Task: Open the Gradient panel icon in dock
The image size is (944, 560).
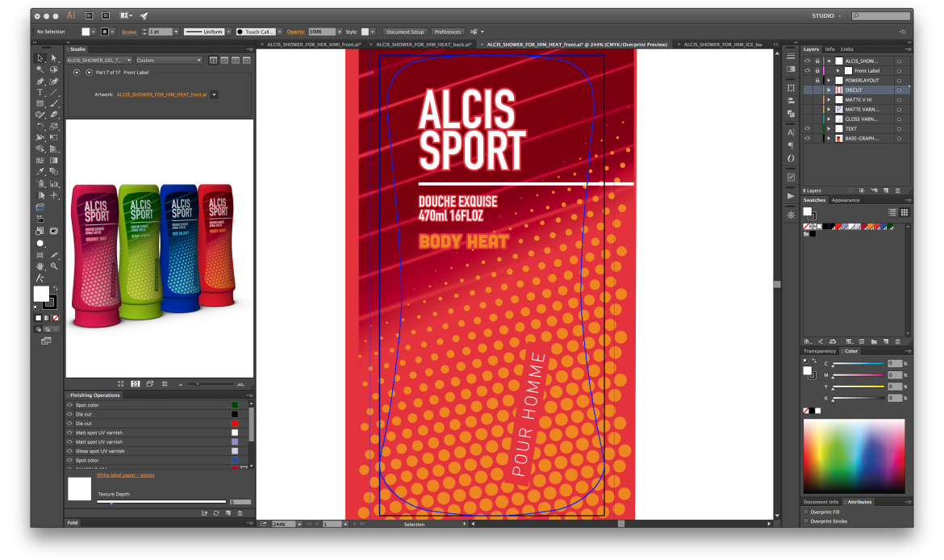Action: 791,69
